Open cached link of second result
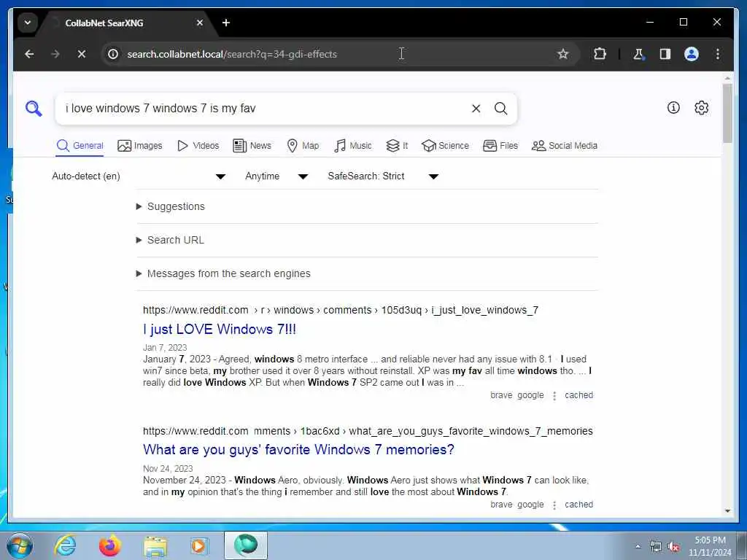The height and width of the screenshot is (560, 747). [578, 505]
